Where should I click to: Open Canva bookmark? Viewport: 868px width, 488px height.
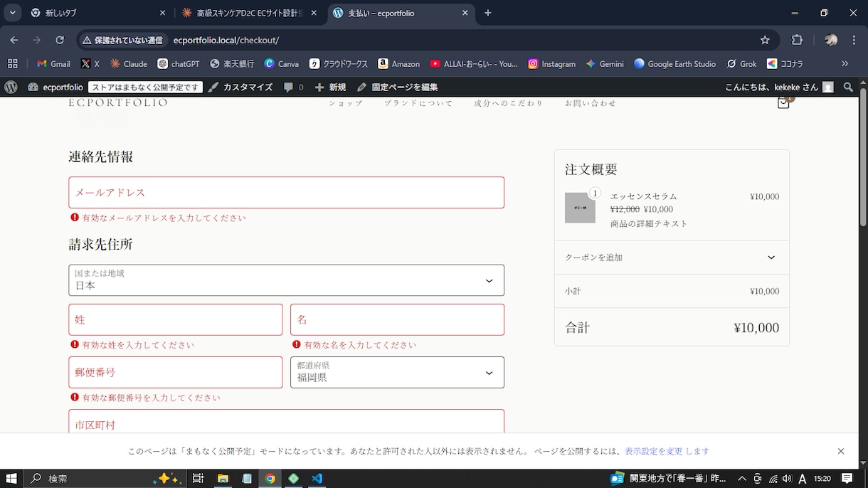coord(282,63)
